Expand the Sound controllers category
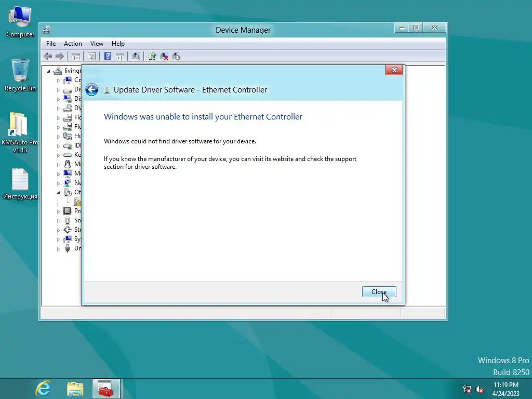532x399 pixels. (x=58, y=221)
